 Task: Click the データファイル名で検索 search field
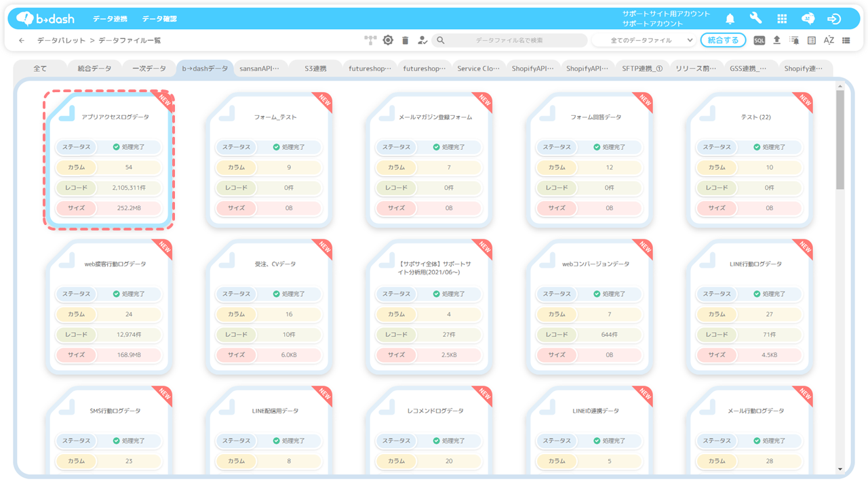(509, 41)
